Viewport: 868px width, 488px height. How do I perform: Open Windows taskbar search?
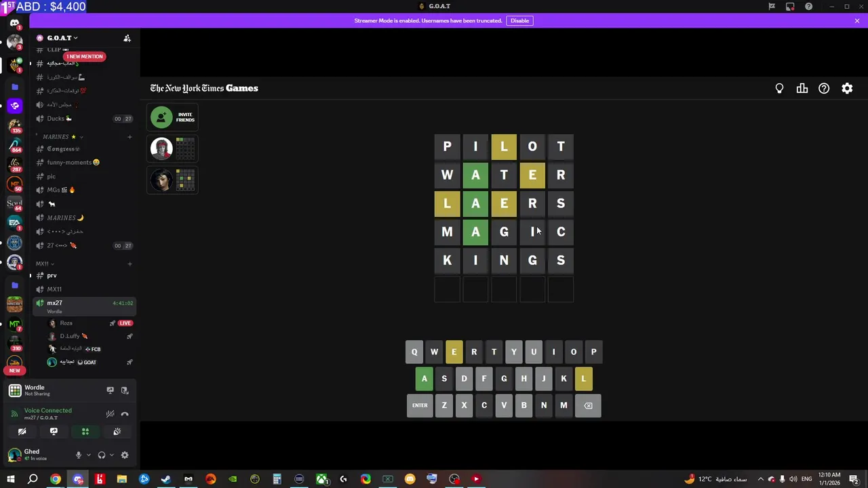33,479
